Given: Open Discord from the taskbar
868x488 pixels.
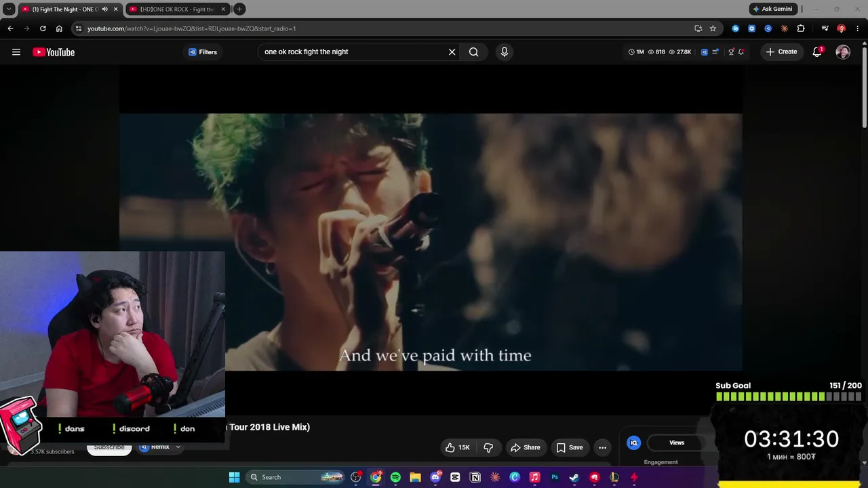Looking at the screenshot, I should click(435, 477).
